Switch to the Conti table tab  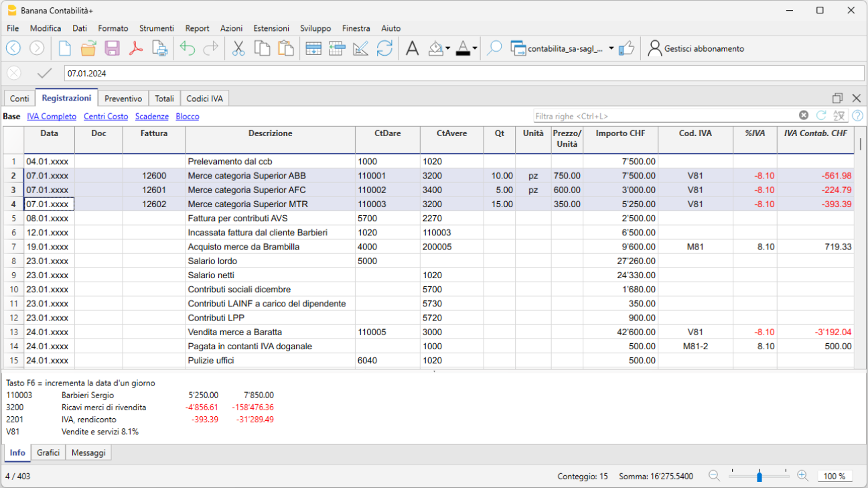19,99
